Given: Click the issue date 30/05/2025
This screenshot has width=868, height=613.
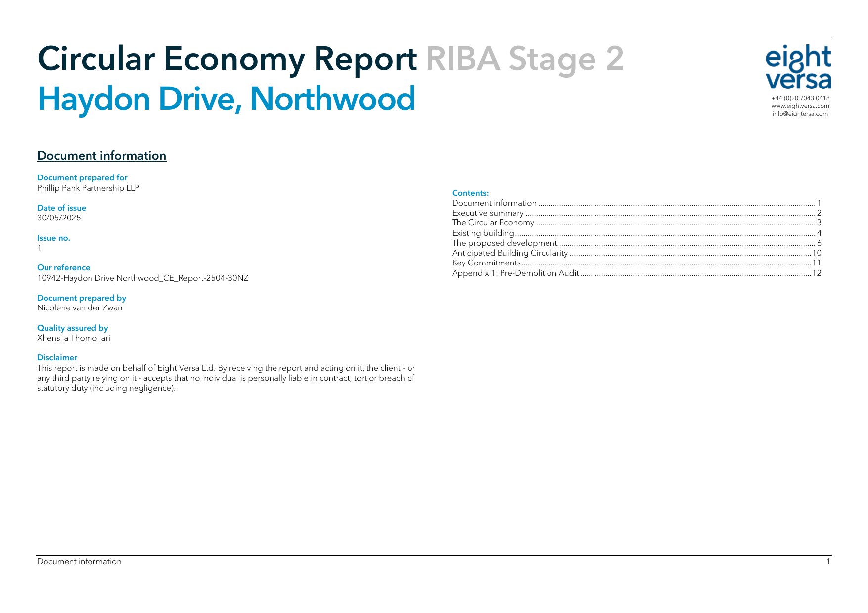Looking at the screenshot, I should (x=59, y=218).
